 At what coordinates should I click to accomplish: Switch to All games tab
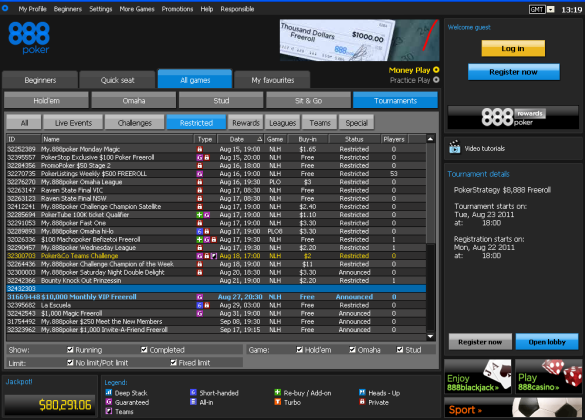(195, 79)
